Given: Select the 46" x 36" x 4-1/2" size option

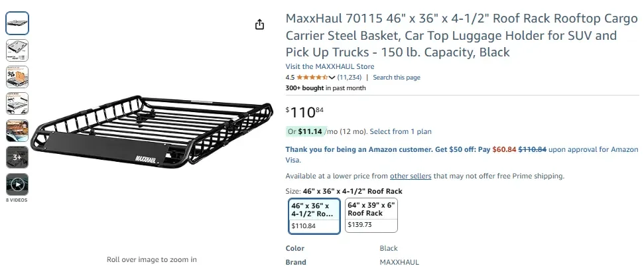Looking at the screenshot, I should pos(315,216).
